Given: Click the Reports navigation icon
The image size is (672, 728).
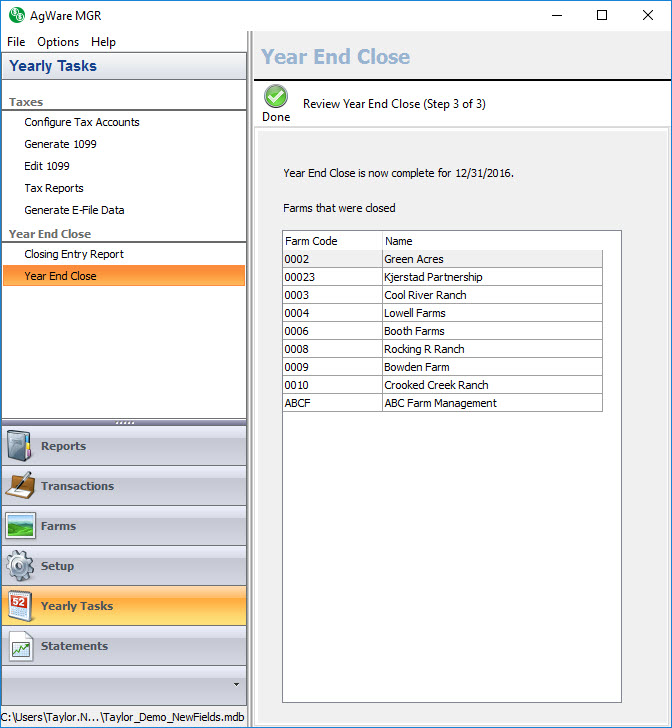Looking at the screenshot, I should (x=21, y=446).
